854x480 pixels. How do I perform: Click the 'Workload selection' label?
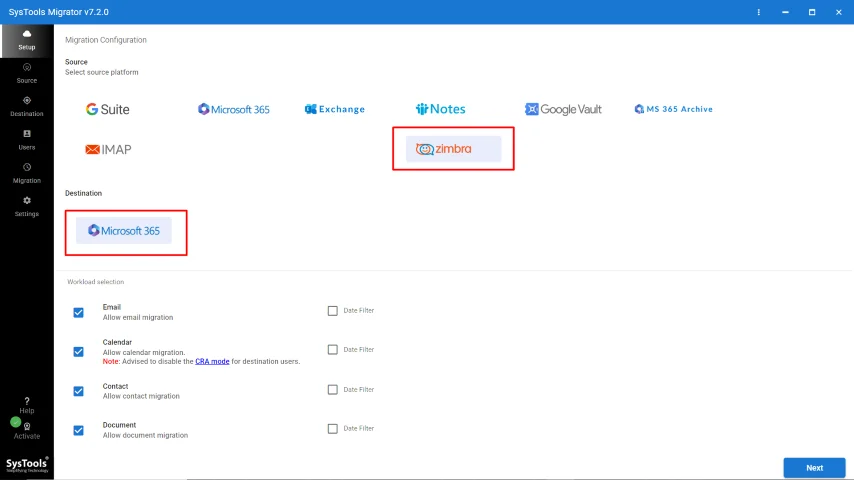pyautogui.click(x=95, y=282)
